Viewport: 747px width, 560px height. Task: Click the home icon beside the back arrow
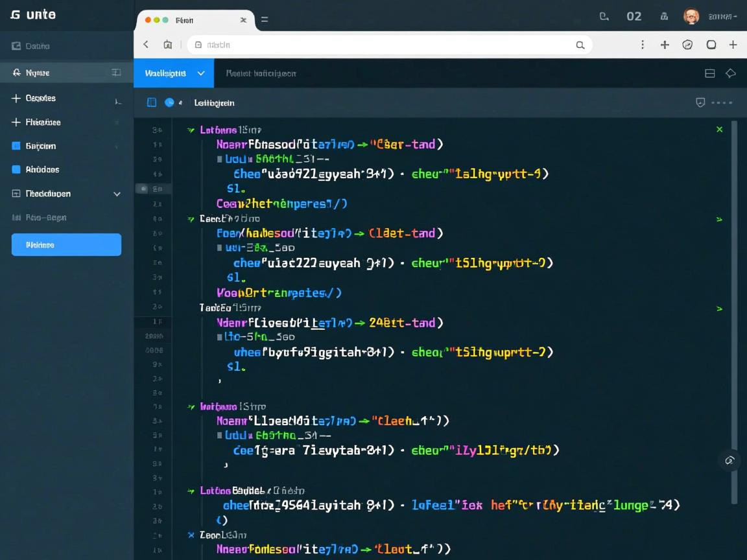tap(168, 45)
